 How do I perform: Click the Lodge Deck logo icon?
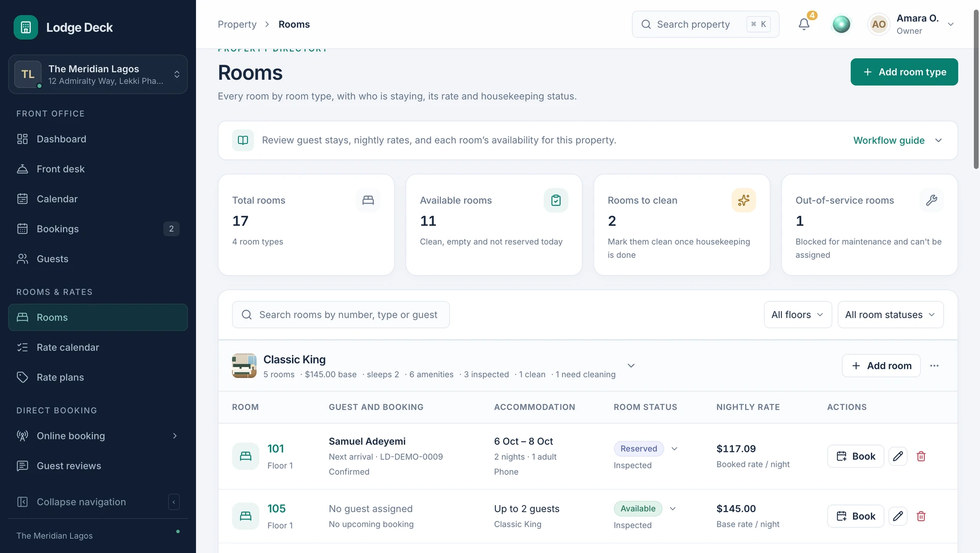(26, 27)
